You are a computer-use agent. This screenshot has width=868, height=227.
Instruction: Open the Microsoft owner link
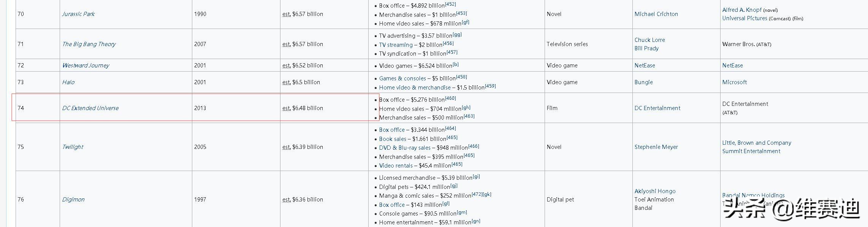pos(734,82)
